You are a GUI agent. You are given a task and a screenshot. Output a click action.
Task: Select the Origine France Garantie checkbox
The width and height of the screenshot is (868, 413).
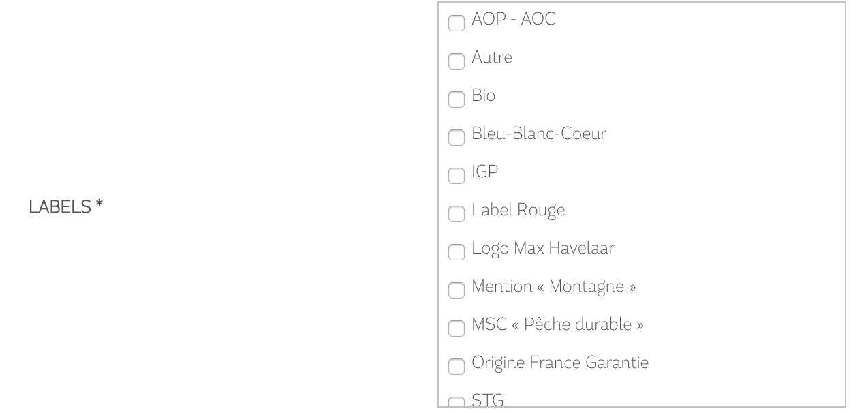(456, 367)
